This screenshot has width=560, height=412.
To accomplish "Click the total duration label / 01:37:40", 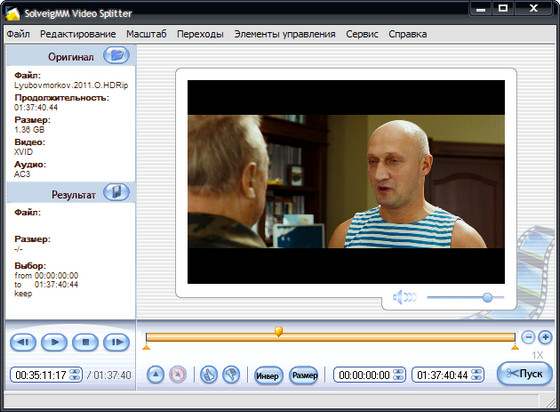I will tap(109, 375).
